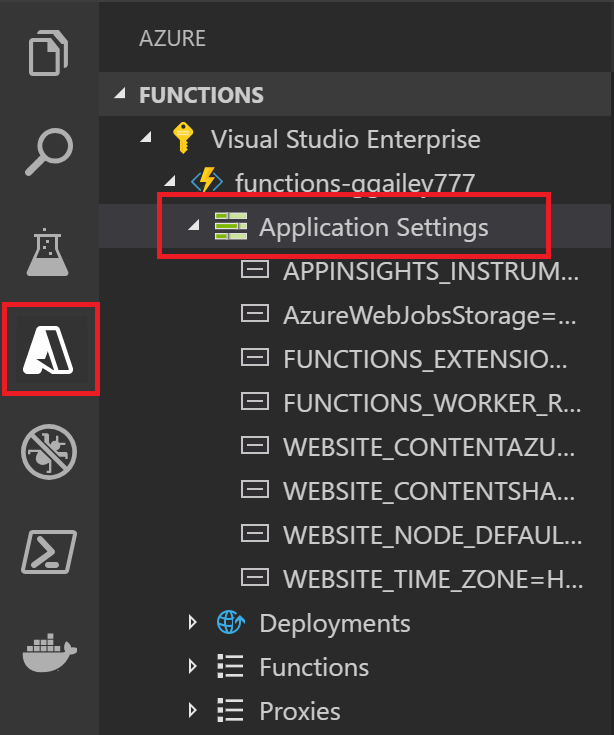Open the Debug view
This screenshot has width=614, height=735.
tap(49, 452)
